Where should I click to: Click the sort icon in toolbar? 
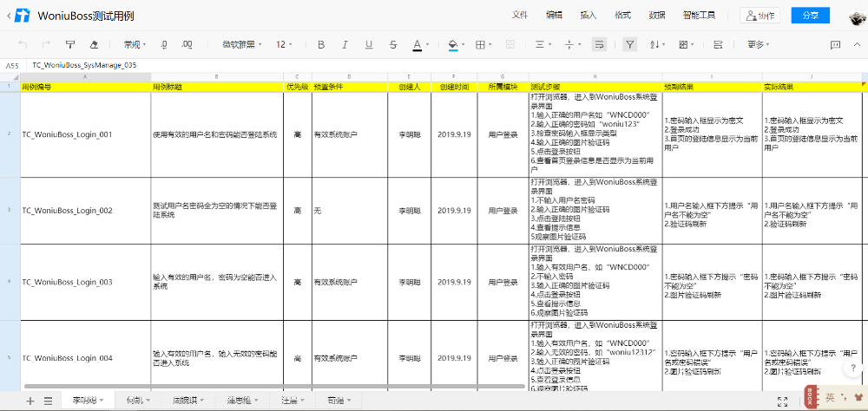click(x=654, y=45)
